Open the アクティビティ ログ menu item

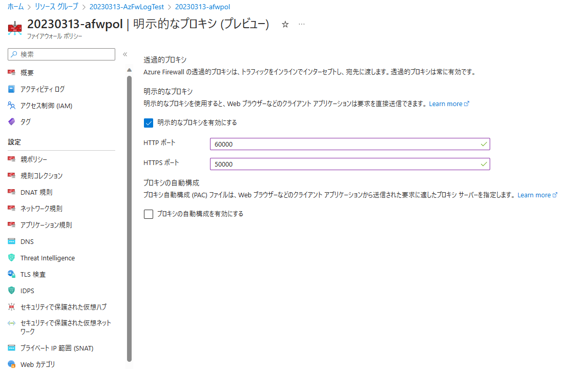[43, 89]
